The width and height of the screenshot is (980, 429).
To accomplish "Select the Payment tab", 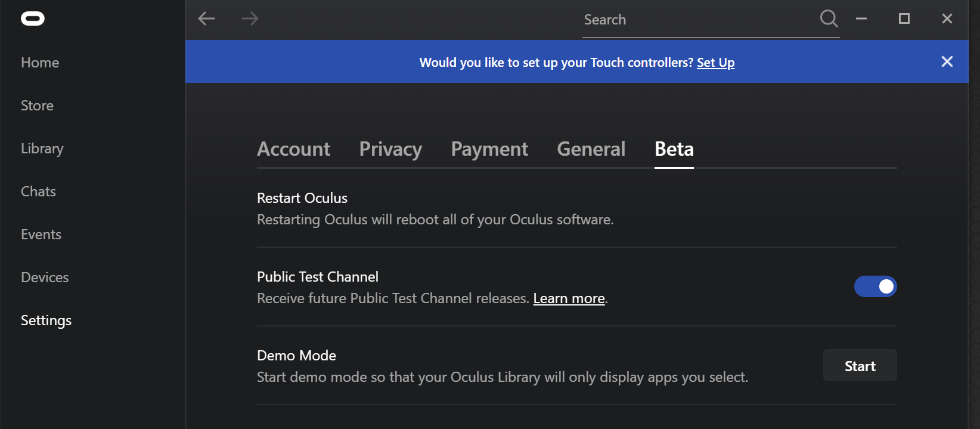I will [x=489, y=149].
